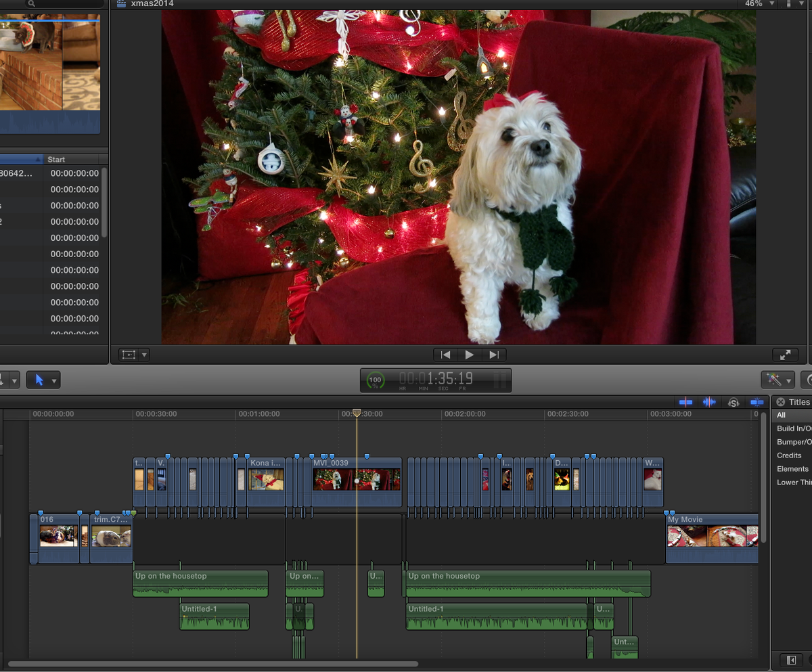The width and height of the screenshot is (812, 672).
Task: Click the Start column header
Action: (71, 160)
